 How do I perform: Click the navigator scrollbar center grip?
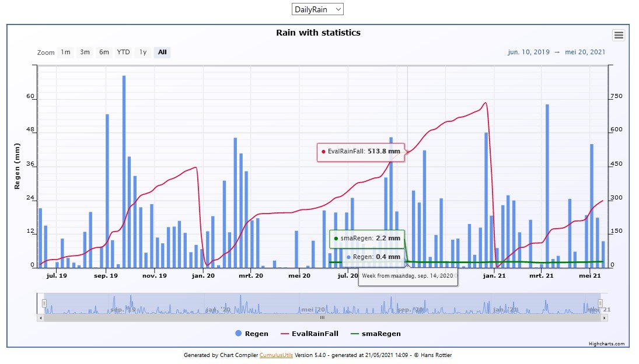tap(322, 318)
